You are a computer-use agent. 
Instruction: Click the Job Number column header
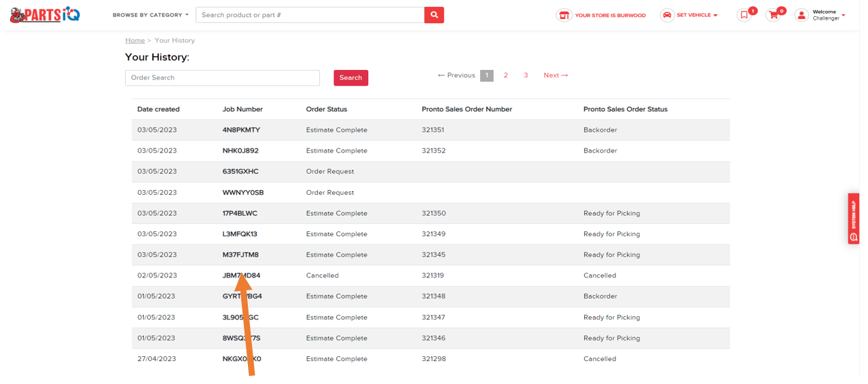tap(242, 109)
